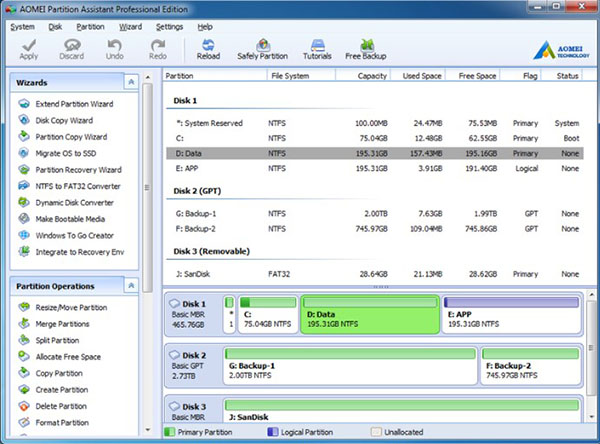Click the Discard toolbar icon
Screen dimensions: 600x444
click(x=72, y=49)
